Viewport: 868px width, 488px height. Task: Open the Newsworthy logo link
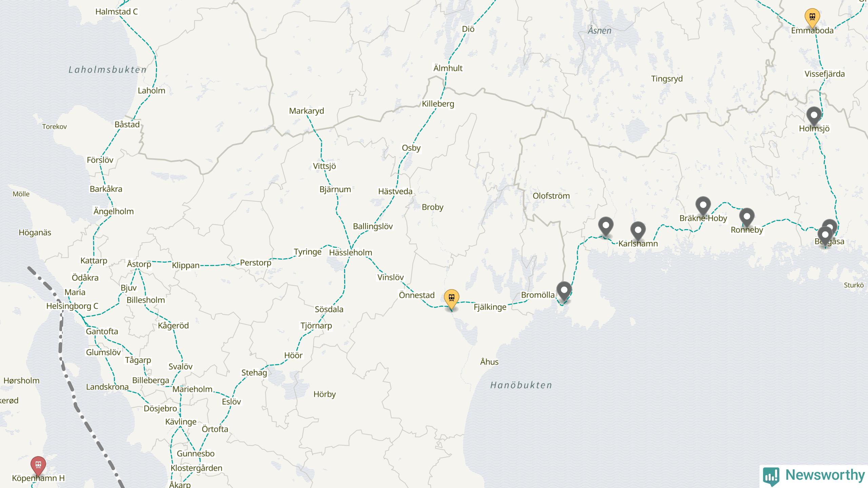pos(814,475)
